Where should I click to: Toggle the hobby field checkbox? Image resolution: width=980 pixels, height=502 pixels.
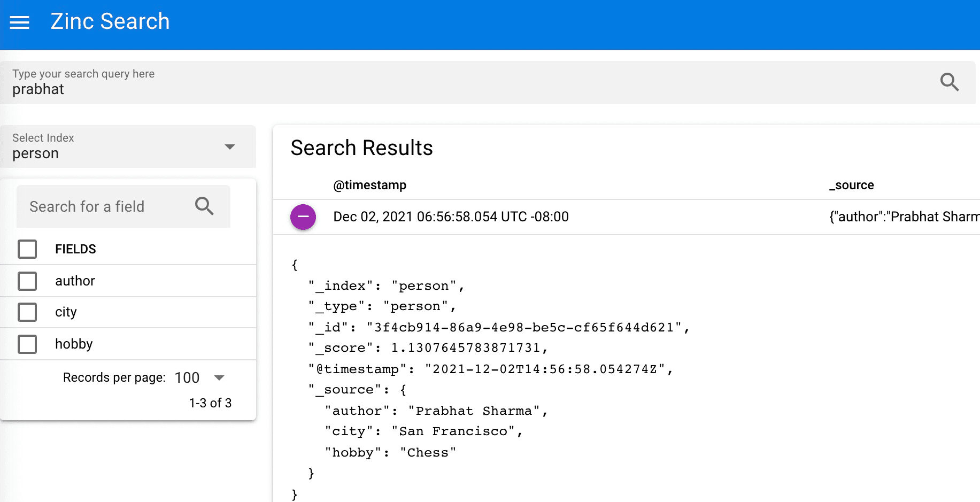click(27, 344)
